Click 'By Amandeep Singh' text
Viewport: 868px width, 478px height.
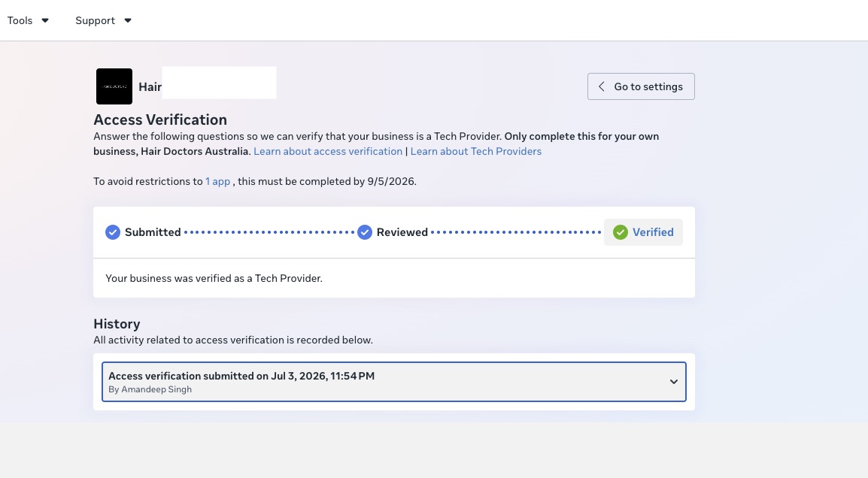(x=150, y=389)
